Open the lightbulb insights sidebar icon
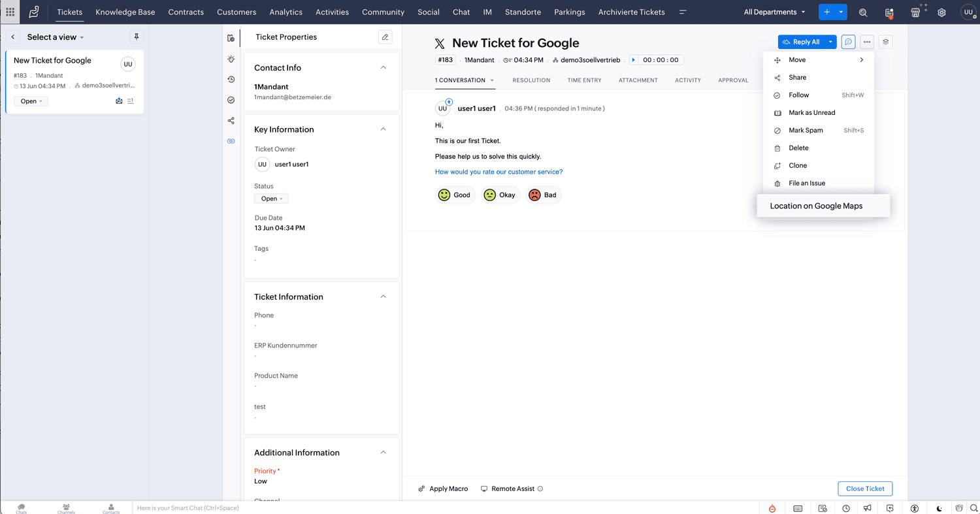 [231, 59]
